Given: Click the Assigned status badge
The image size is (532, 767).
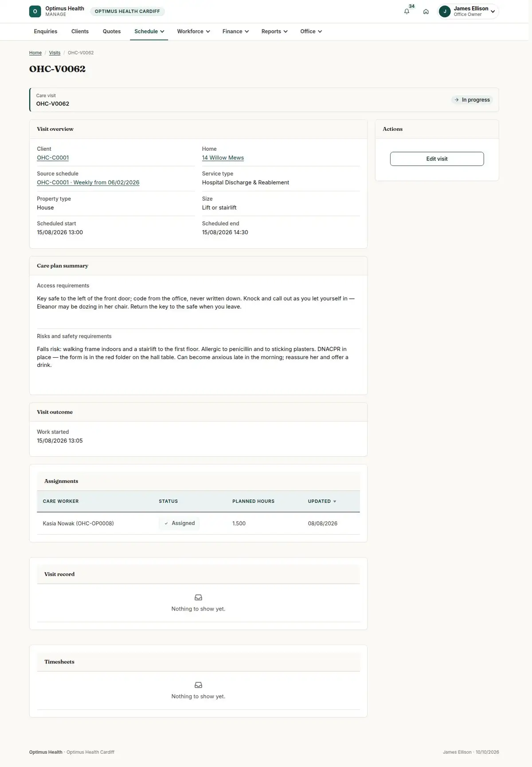Looking at the screenshot, I should coord(179,523).
